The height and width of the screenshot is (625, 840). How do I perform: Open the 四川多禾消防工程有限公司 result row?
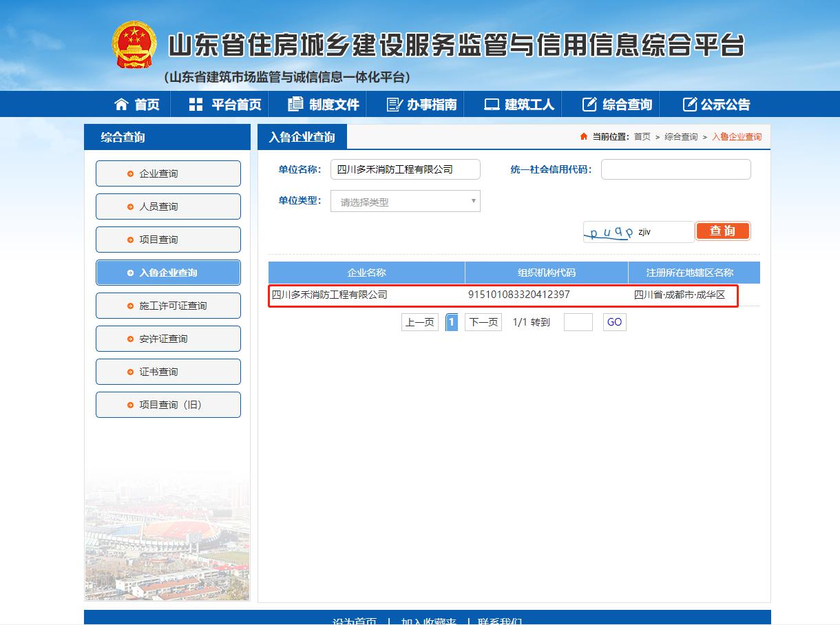tap(330, 295)
